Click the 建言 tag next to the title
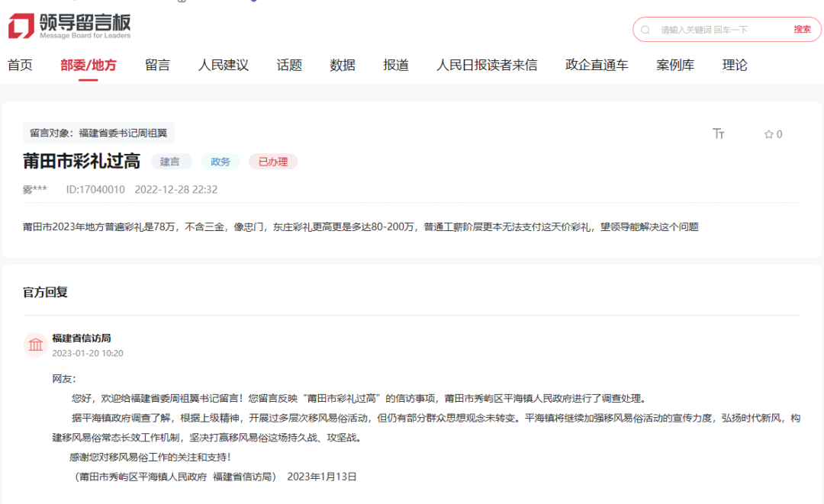The height and width of the screenshot is (504, 824). point(171,161)
